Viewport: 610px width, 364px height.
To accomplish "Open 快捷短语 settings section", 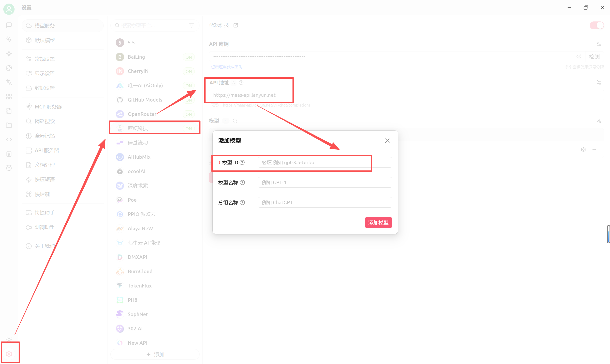I will 62,179.
